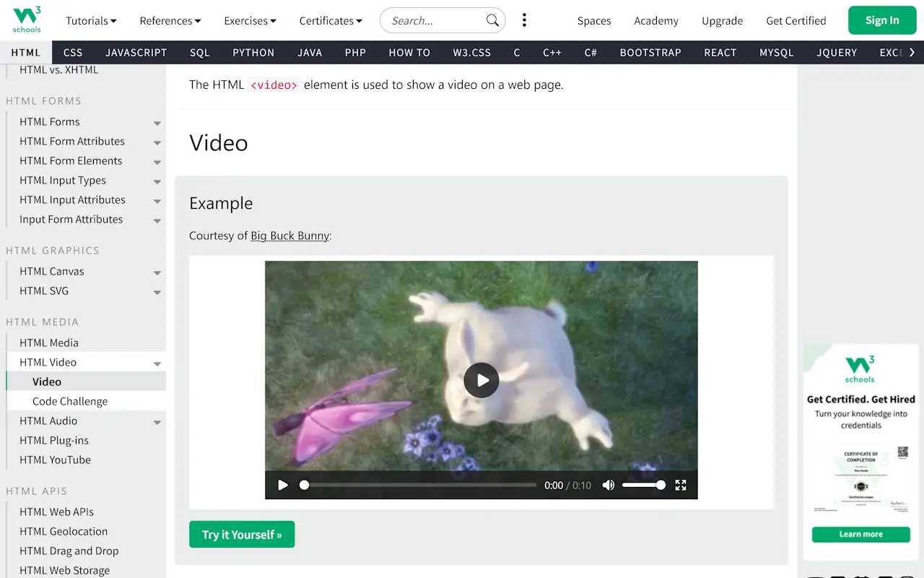Click the certificate of completion ad image
The image size is (924, 578).
[x=861, y=480]
